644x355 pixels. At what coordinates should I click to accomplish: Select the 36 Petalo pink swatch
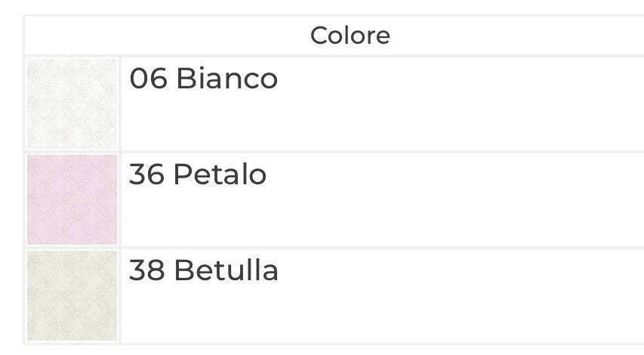[72, 199]
